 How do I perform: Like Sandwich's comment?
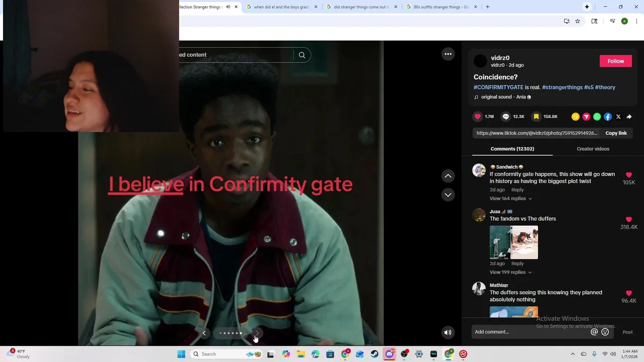point(629,175)
